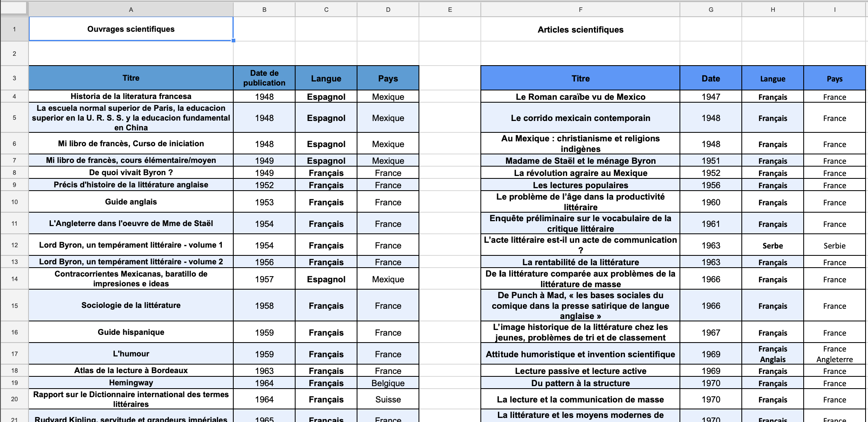Viewport: 868px width, 422px height.
Task: Click 'Pays' header in column I
Action: 835,78
